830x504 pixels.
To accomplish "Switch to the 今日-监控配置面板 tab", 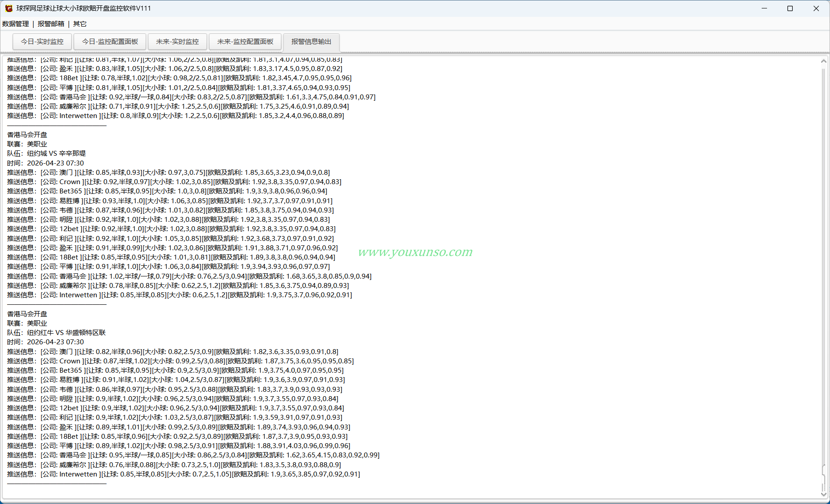I will (x=110, y=42).
